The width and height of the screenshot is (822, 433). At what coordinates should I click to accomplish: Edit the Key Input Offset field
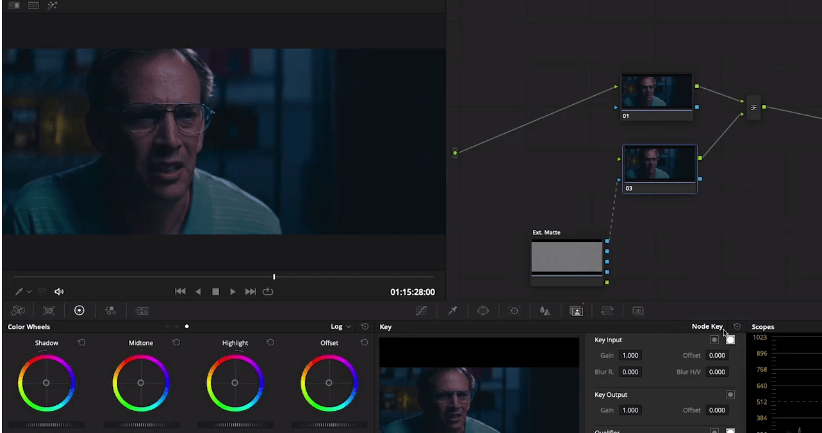(717, 355)
